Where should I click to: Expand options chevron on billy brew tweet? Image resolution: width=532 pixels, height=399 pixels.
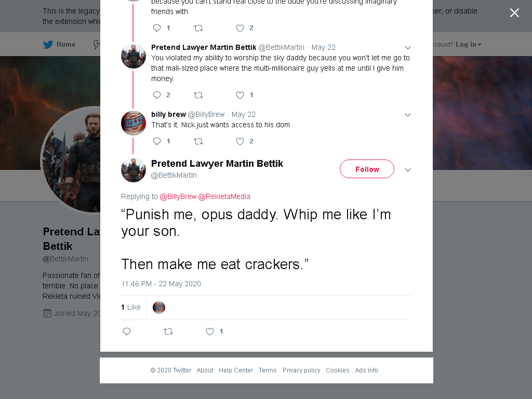[x=408, y=115]
